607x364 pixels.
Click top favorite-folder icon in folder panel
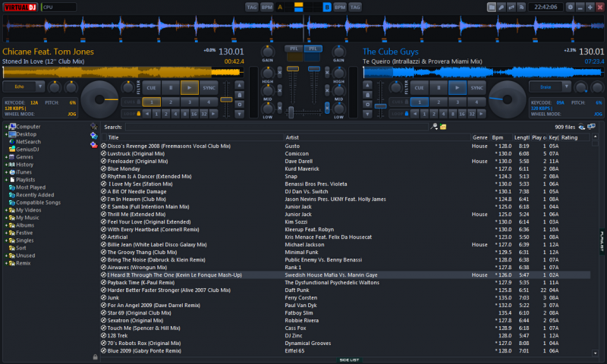point(93,127)
